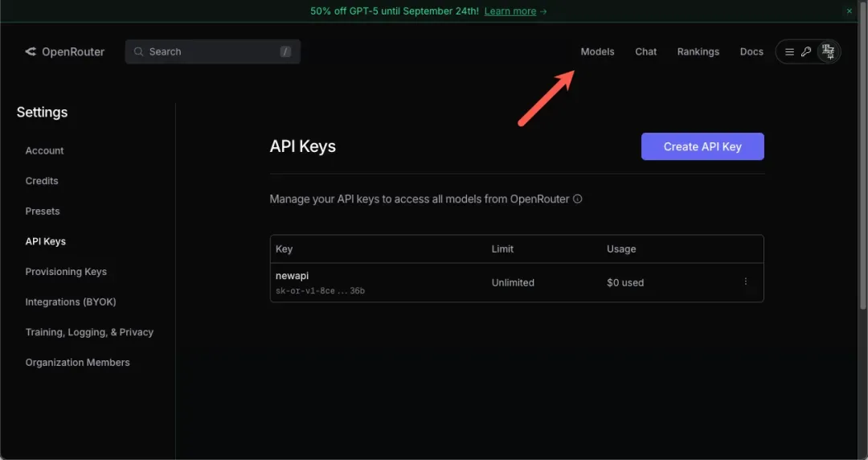The height and width of the screenshot is (460, 868).
Task: Click the info icon beside description
Action: (578, 199)
